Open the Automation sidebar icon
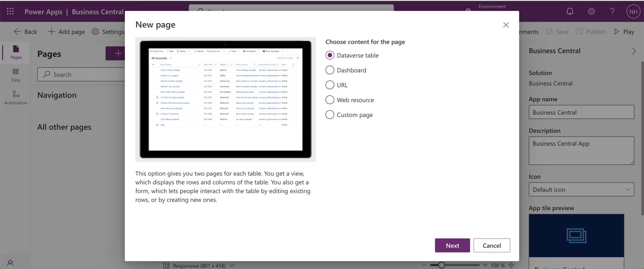This screenshot has width=644, height=269. click(x=16, y=98)
